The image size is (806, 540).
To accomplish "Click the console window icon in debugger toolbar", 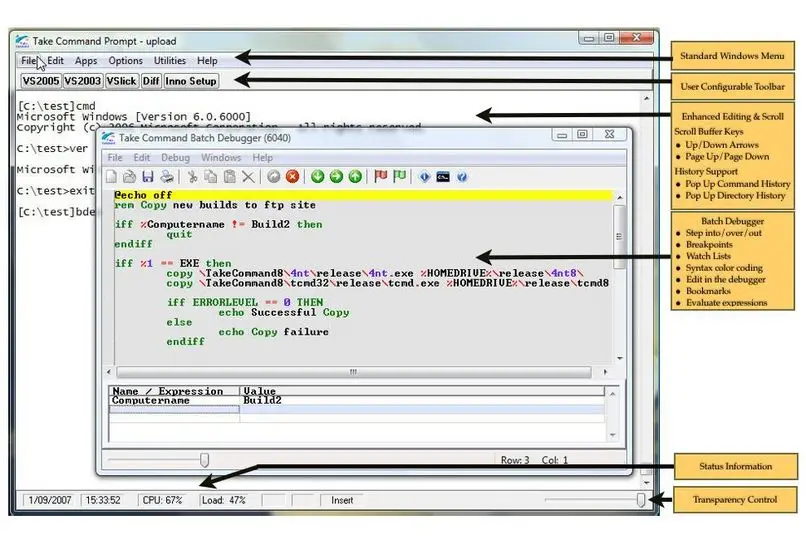I will point(443,177).
